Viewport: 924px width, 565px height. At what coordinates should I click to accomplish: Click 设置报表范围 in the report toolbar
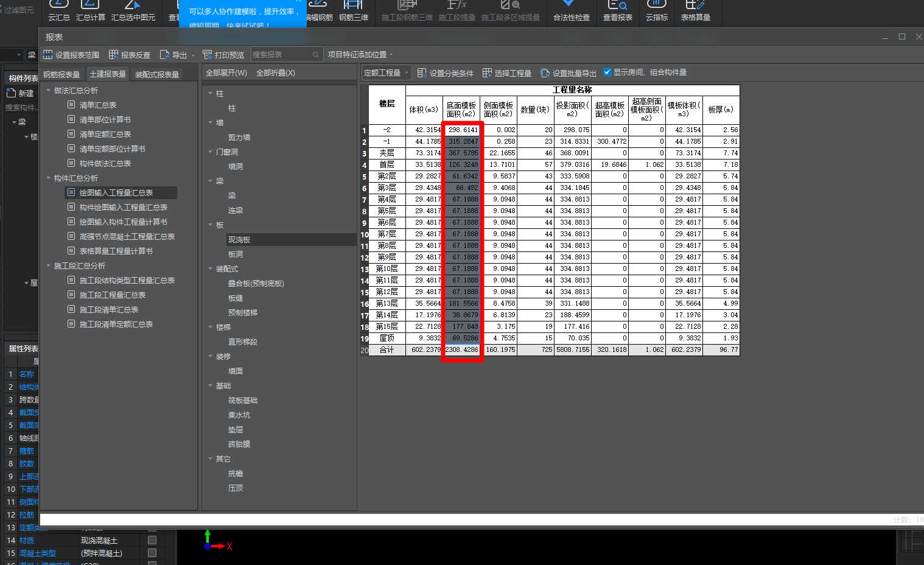71,55
